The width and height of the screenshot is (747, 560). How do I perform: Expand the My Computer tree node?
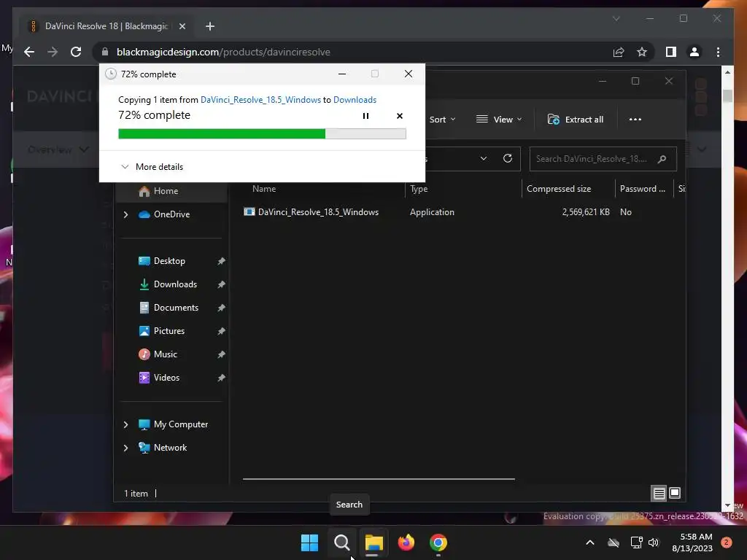point(125,424)
